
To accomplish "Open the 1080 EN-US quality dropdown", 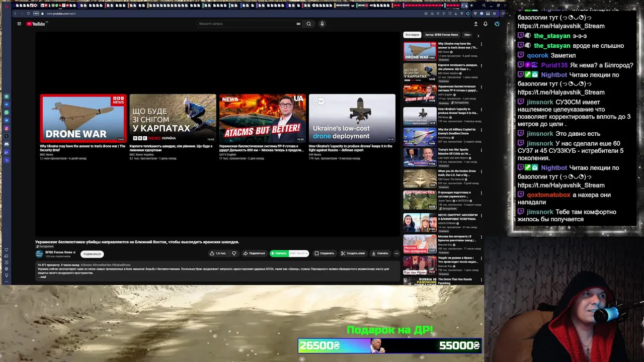I will coord(299,253).
